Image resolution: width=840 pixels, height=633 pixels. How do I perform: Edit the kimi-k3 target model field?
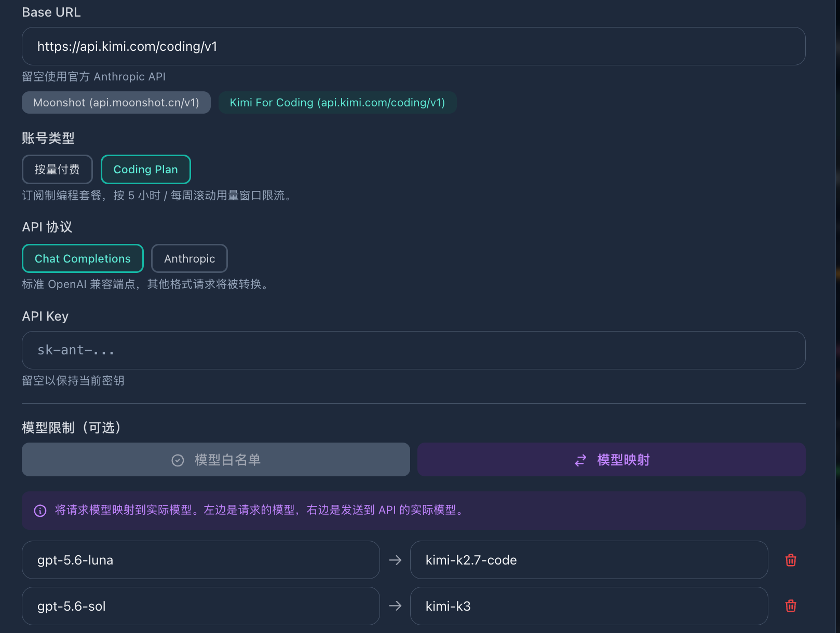(589, 606)
